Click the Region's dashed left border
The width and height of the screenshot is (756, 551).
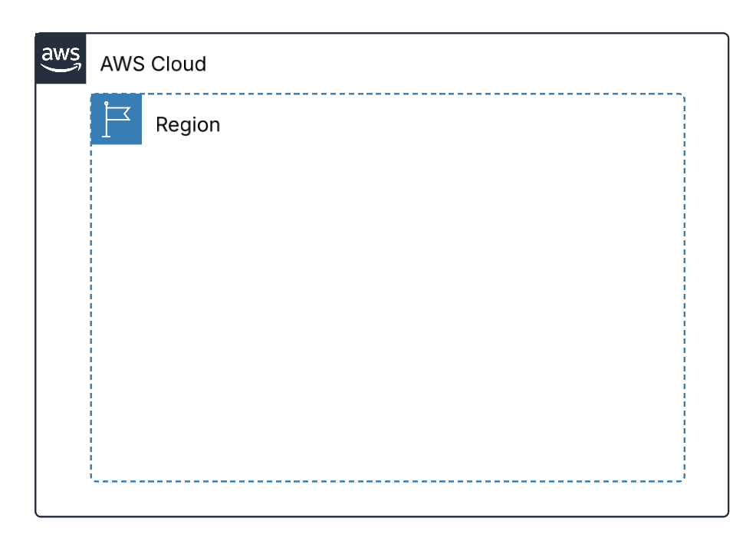[x=91, y=312]
